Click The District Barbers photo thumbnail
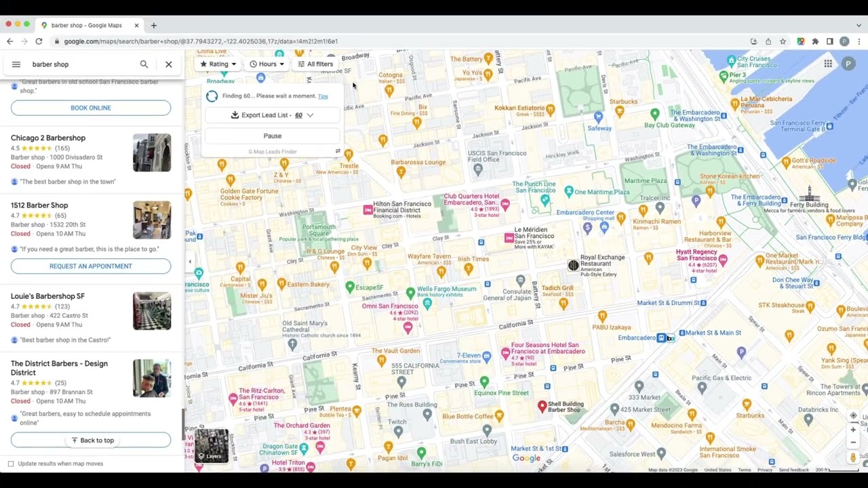 click(152, 378)
